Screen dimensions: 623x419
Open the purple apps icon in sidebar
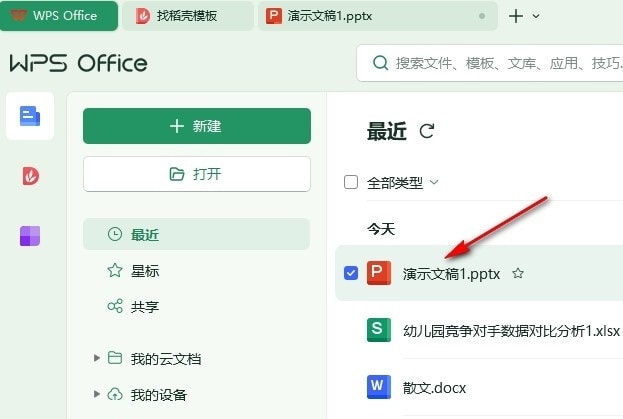click(x=30, y=236)
